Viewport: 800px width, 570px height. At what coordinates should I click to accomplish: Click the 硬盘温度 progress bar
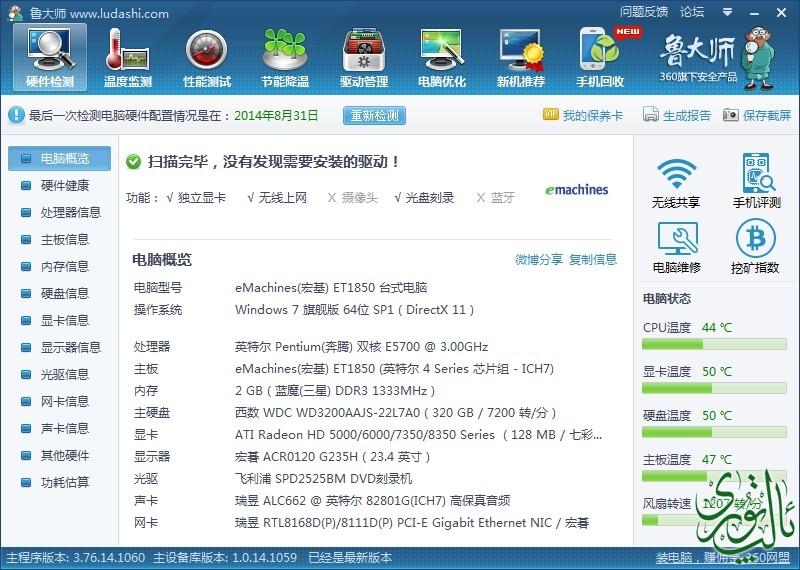[x=714, y=433]
